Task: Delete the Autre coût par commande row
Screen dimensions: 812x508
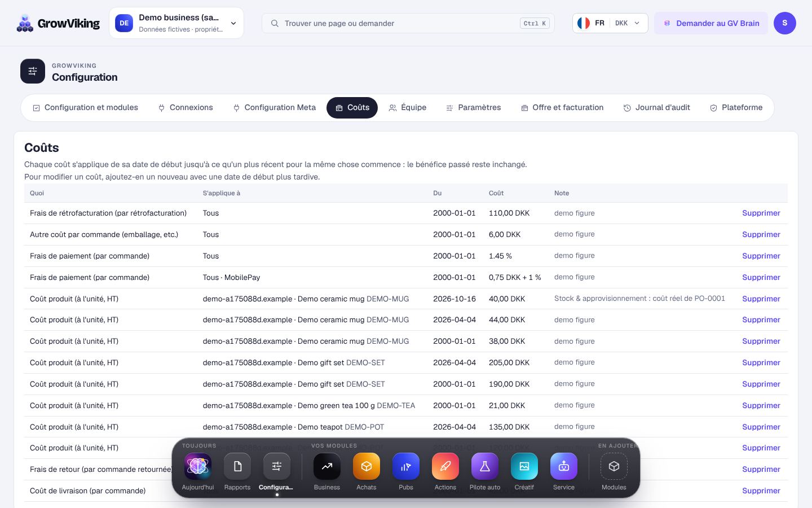Action: coord(761,235)
